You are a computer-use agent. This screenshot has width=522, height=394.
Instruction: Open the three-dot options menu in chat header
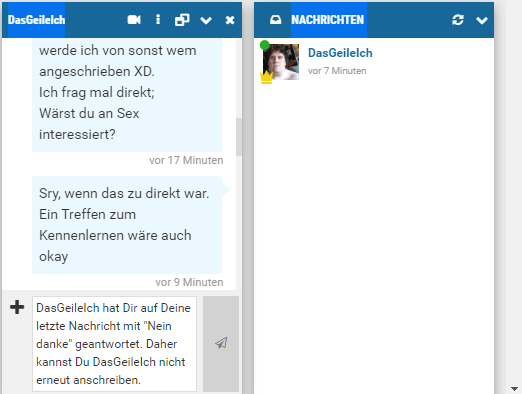[x=158, y=20]
